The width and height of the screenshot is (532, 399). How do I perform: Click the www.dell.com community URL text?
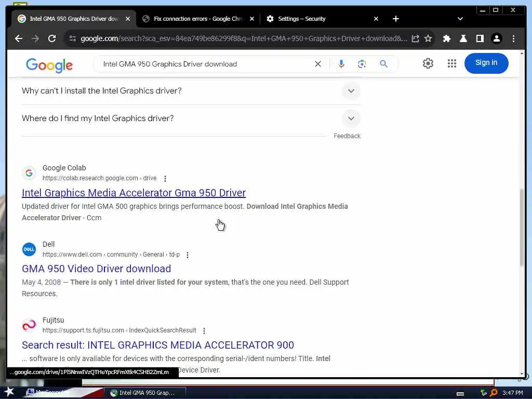point(111,255)
